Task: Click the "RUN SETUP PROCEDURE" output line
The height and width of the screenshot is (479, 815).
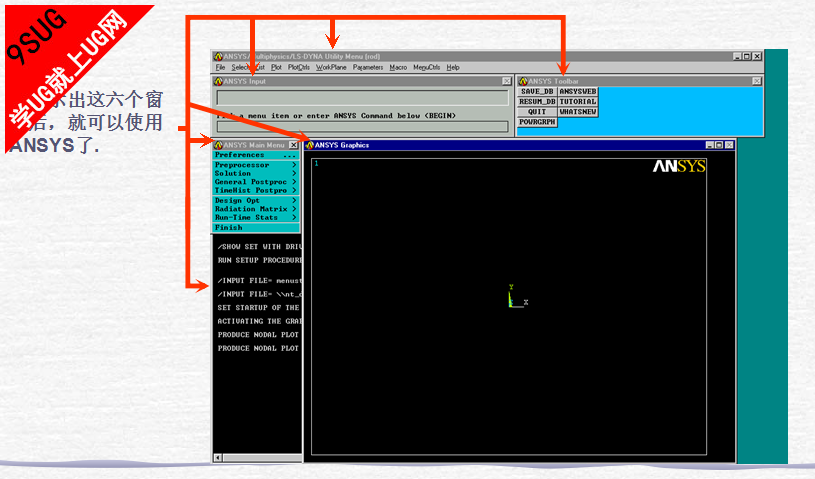Action: 259,260
